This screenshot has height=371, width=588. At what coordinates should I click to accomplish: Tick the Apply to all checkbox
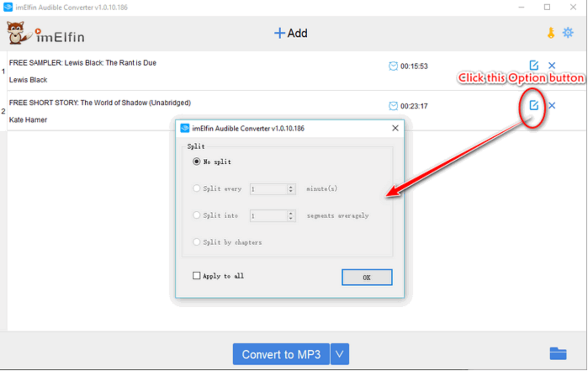(x=196, y=276)
